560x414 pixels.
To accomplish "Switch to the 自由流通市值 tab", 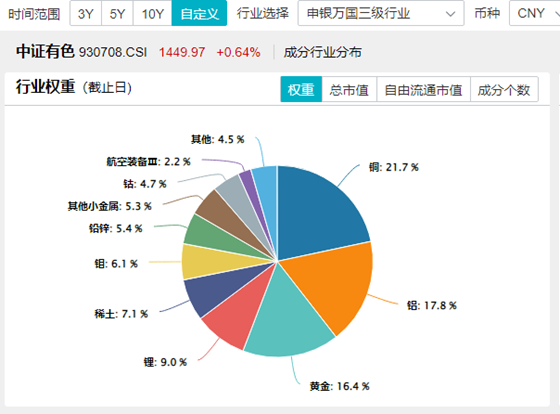I will point(424,89).
